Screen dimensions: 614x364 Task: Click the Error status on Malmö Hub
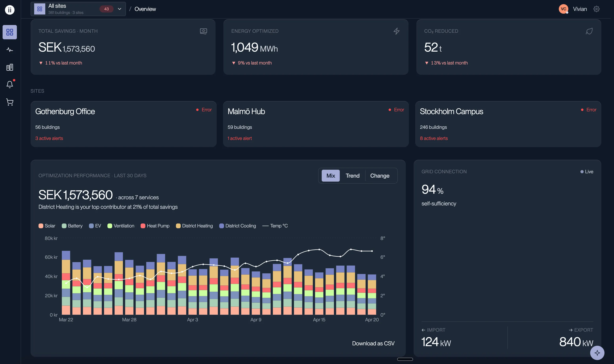pos(396,110)
